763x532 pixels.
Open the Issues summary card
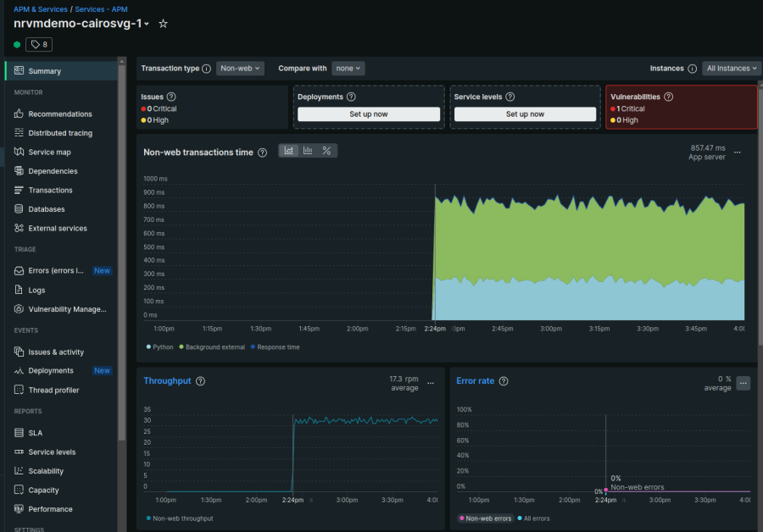click(212, 107)
